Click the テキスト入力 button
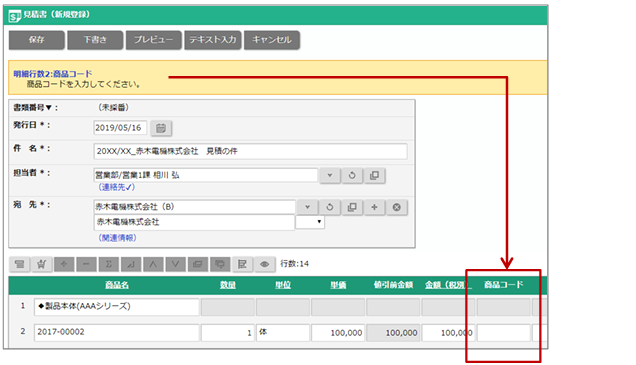The image size is (636, 365). 213,40
